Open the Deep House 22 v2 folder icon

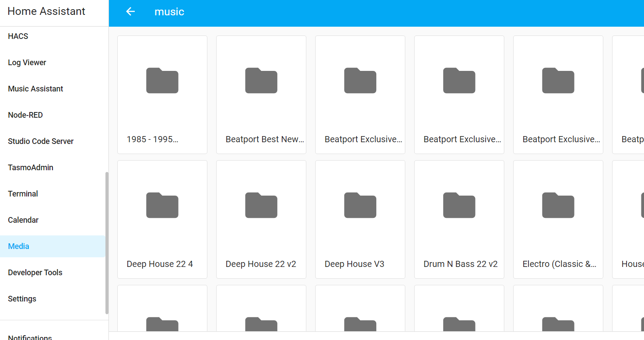[x=261, y=205]
